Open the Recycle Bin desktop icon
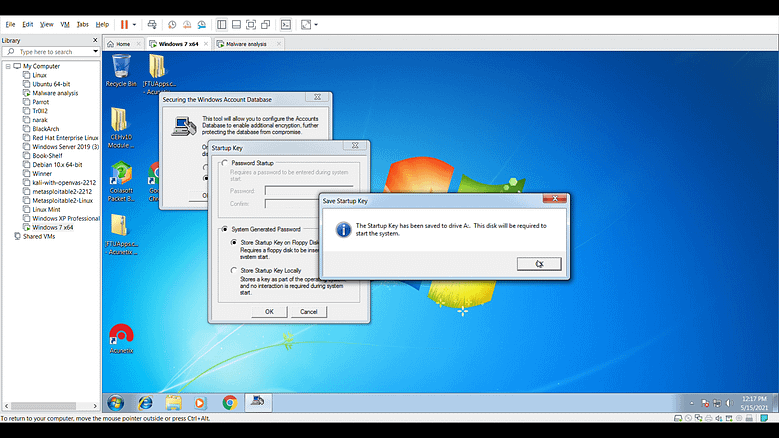The width and height of the screenshot is (779, 438). (x=121, y=71)
